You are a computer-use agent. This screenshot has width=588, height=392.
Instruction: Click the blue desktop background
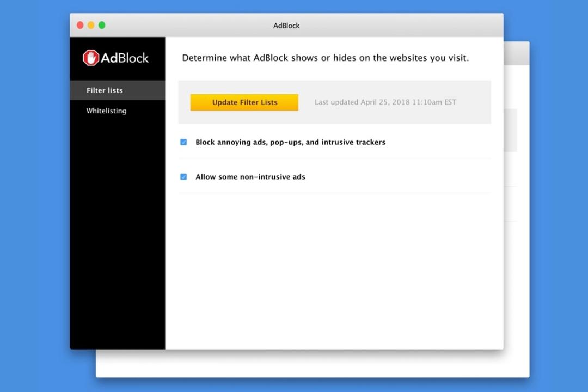click(34, 195)
